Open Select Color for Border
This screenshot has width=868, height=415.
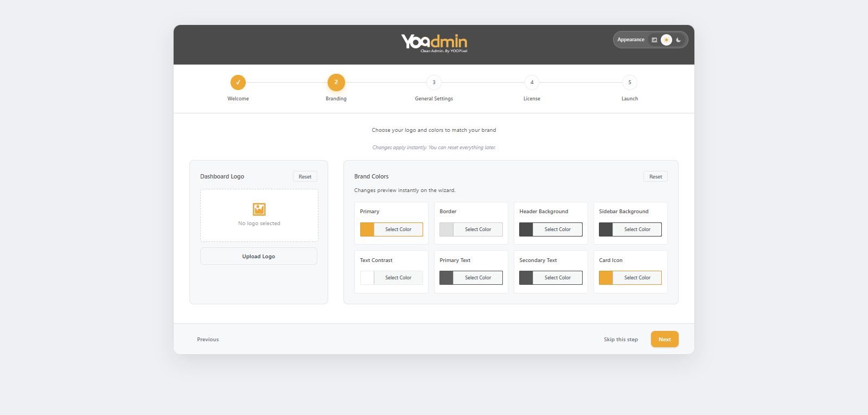click(x=478, y=229)
